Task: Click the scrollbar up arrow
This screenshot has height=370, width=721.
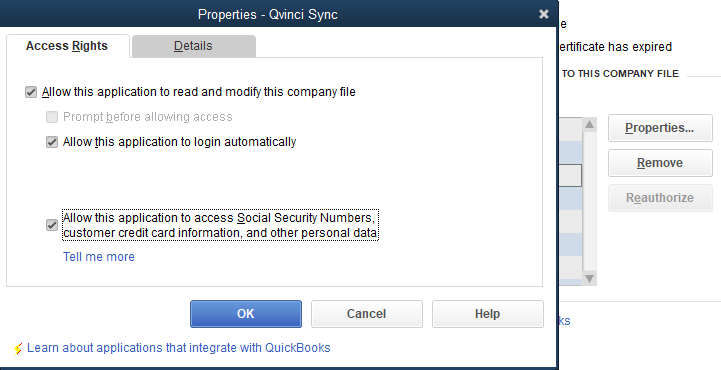Action: [589, 124]
